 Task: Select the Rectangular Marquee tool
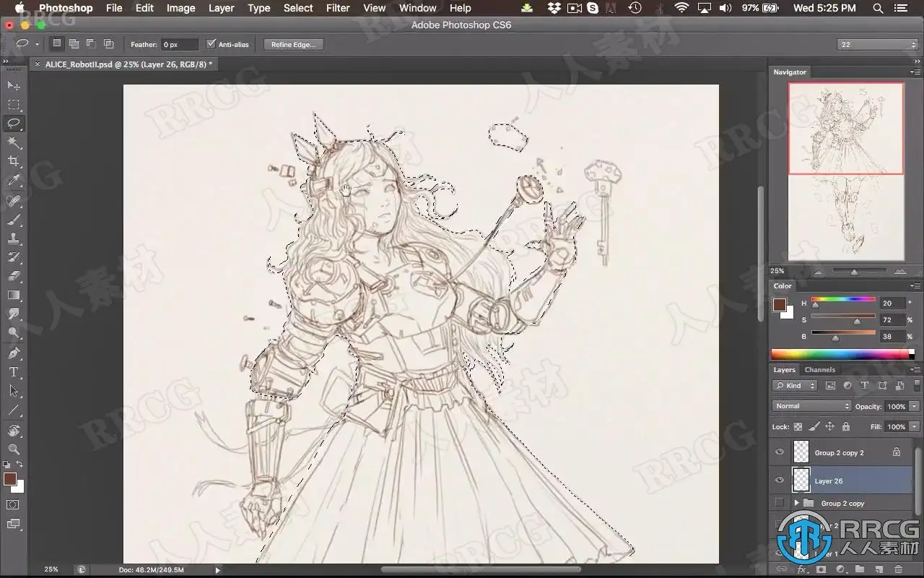(14, 105)
